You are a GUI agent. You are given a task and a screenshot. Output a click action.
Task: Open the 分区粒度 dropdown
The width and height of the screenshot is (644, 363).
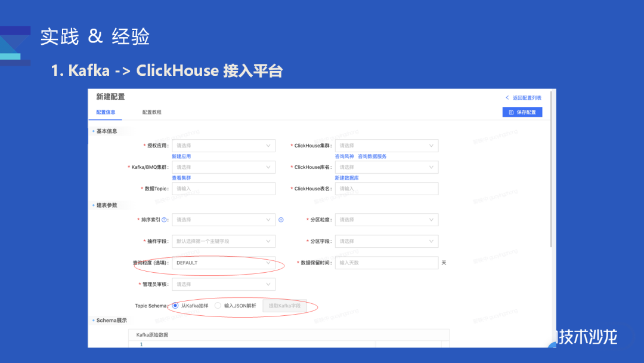(x=386, y=220)
